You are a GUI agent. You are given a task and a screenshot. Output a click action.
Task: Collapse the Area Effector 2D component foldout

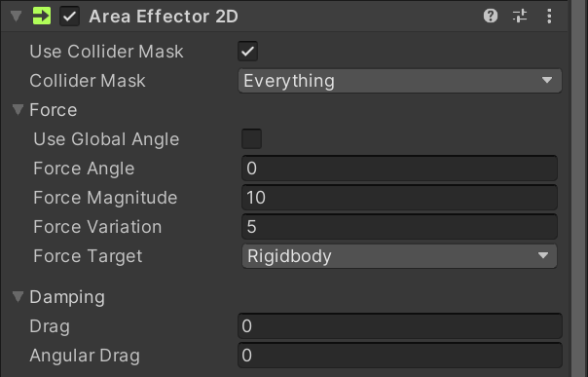tap(17, 17)
